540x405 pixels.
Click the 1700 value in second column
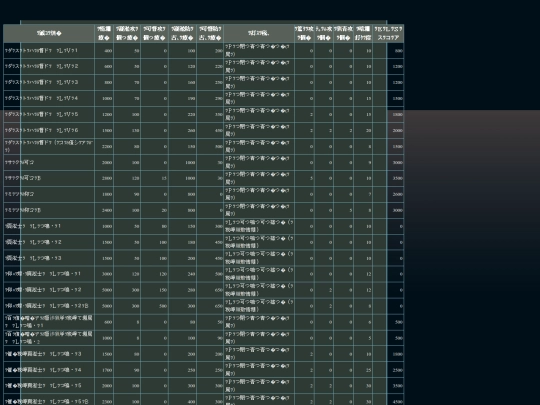coord(104,370)
